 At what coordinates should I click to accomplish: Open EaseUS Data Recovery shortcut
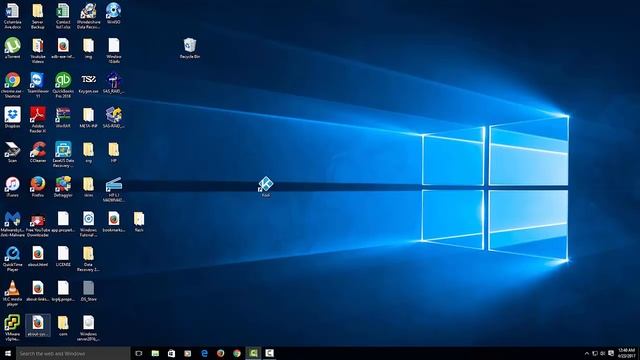(x=63, y=154)
